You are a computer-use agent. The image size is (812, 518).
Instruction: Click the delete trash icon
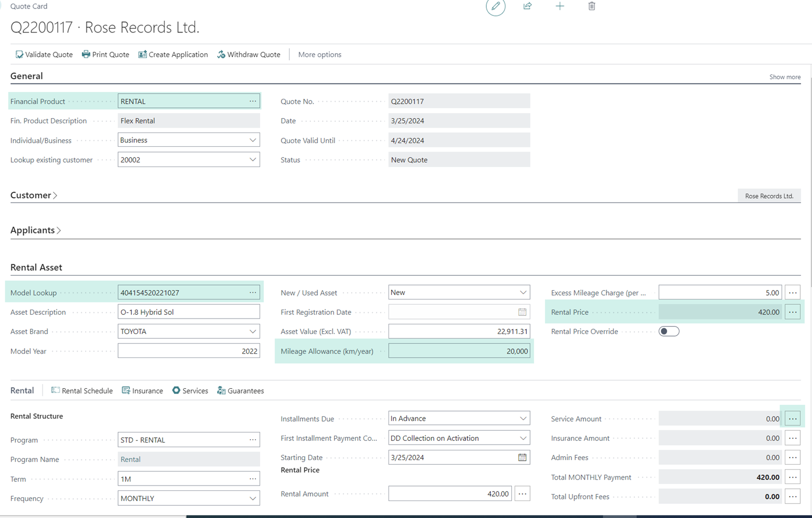tap(592, 6)
